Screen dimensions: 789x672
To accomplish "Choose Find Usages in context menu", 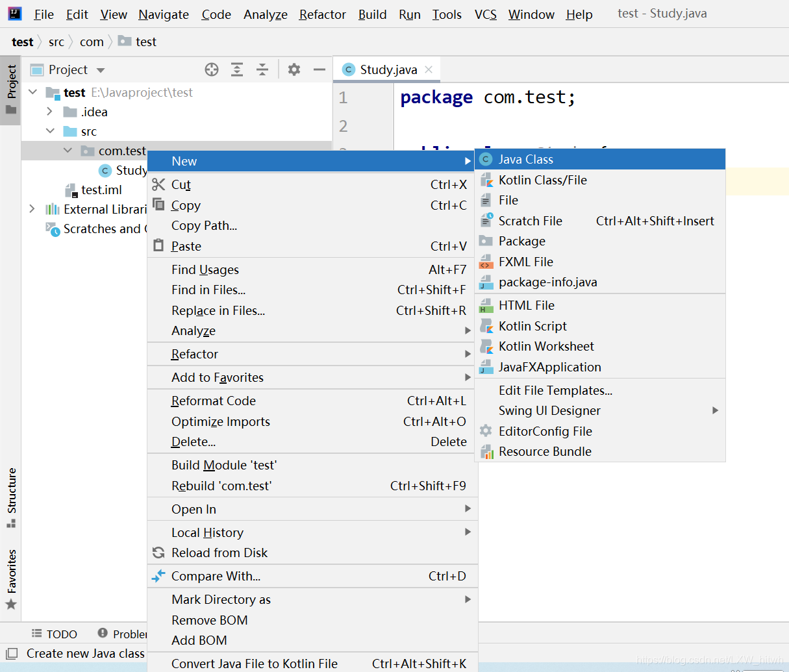I will 312,269.
